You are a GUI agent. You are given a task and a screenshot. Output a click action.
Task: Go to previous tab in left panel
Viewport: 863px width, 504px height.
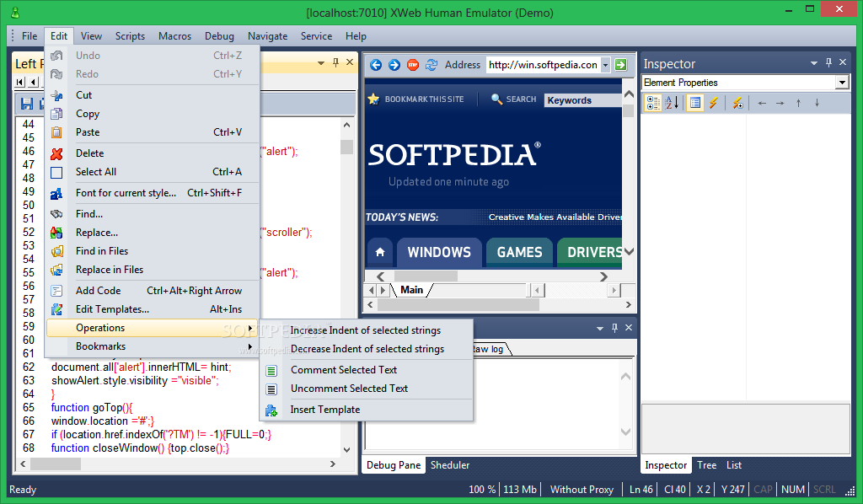pos(34,82)
